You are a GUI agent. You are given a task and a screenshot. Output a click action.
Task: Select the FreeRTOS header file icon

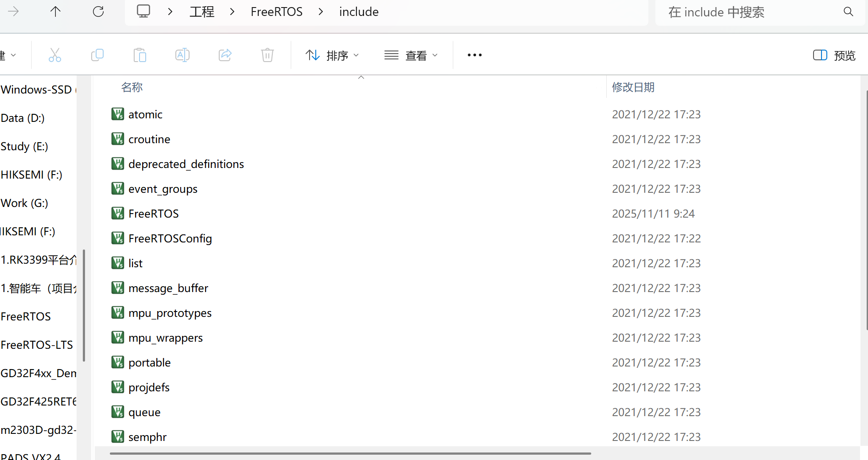(x=117, y=214)
